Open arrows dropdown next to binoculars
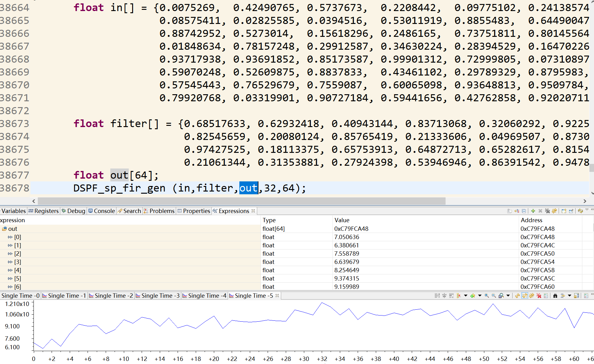The width and height of the screenshot is (594, 364). coord(569,296)
